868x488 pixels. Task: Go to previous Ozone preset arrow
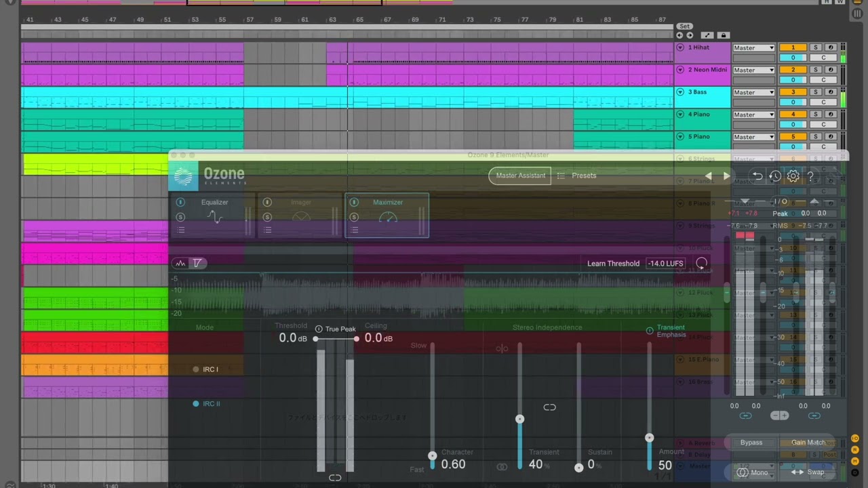coord(709,176)
